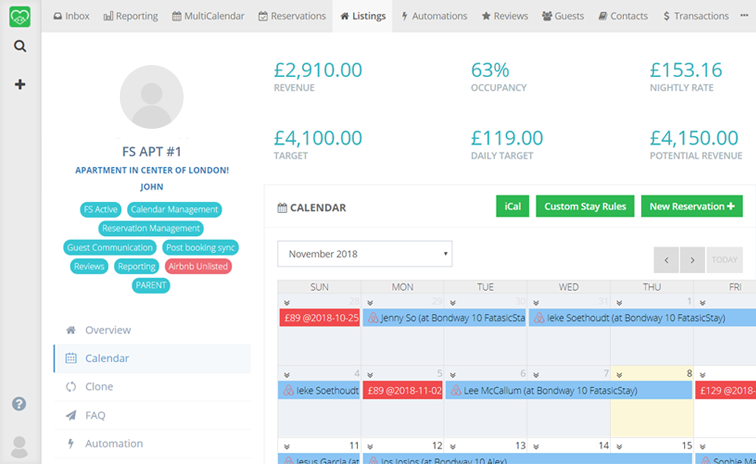Open the Contacts tab
The image size is (756, 464).
pyautogui.click(x=623, y=16)
